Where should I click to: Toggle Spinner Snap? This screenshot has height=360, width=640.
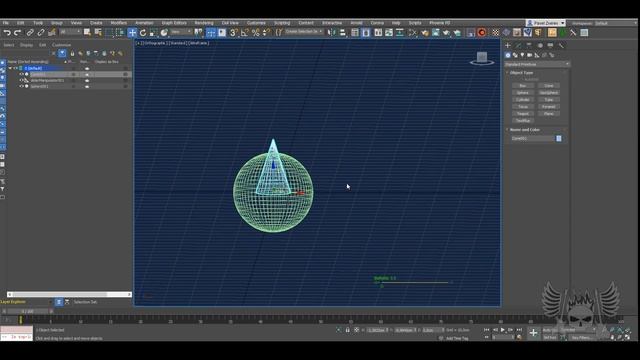pyautogui.click(x=266, y=33)
